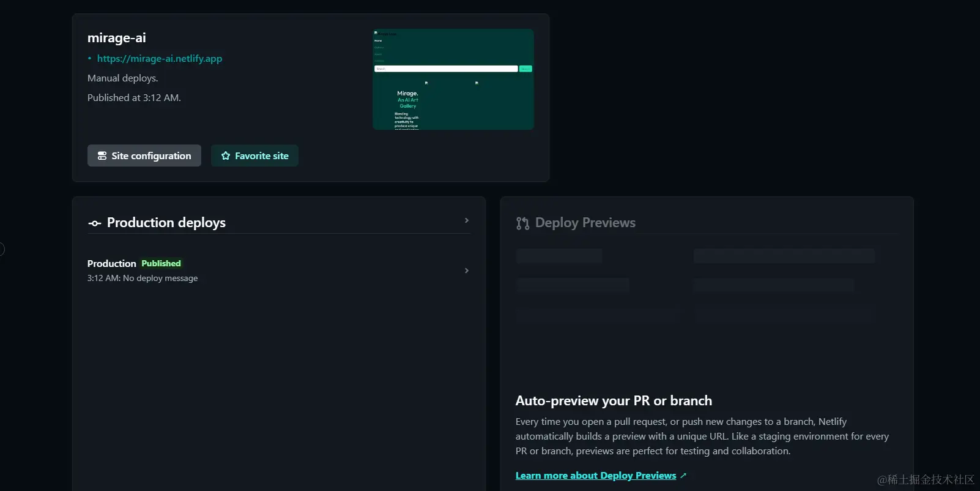Open the mirage-ai.netlify.app site link
This screenshot has width=980, height=491.
click(x=160, y=59)
